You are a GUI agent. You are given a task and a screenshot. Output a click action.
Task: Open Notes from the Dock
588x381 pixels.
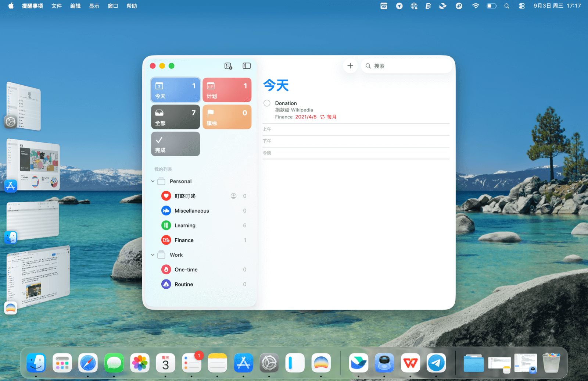(x=217, y=363)
